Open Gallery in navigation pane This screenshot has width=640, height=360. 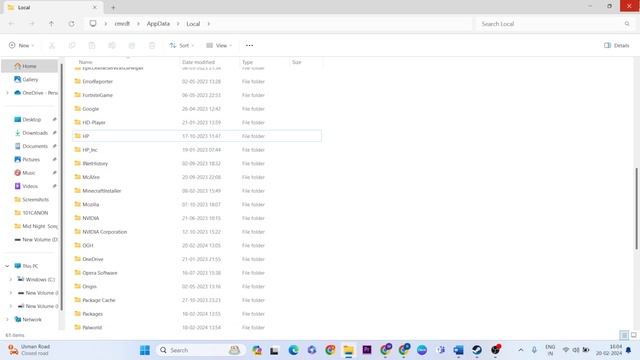[29, 80]
